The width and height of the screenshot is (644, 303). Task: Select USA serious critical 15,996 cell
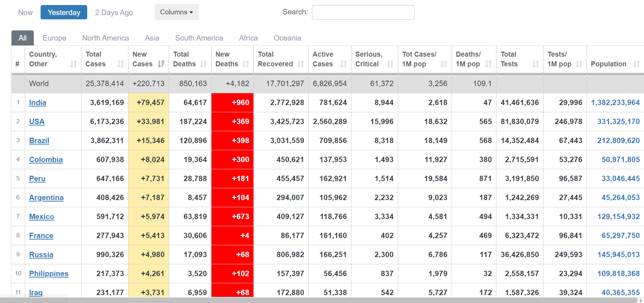coord(375,122)
